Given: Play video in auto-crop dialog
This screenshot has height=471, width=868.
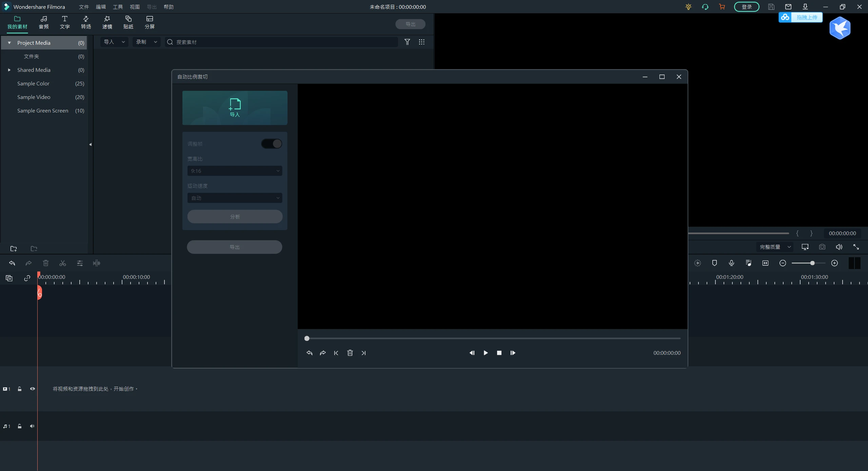Looking at the screenshot, I should (486, 353).
